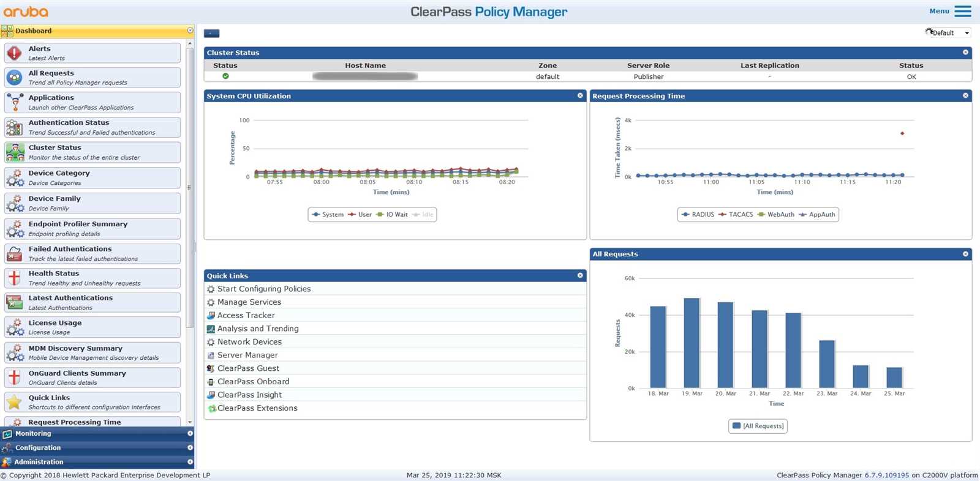980x481 pixels.
Task: Toggle IO Wait series in legend
Action: click(391, 214)
